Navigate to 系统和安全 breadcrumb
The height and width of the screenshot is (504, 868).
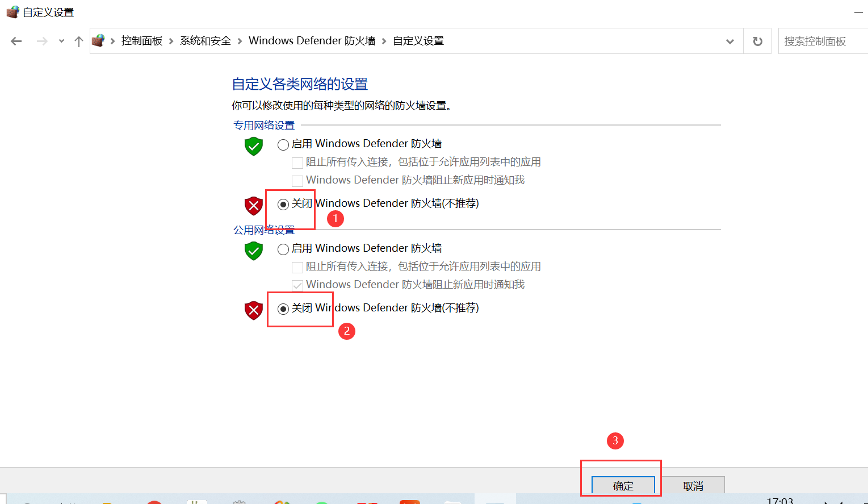[206, 41]
